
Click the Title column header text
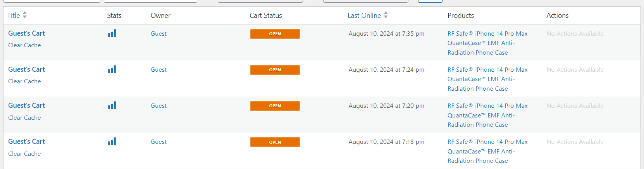[x=14, y=16]
